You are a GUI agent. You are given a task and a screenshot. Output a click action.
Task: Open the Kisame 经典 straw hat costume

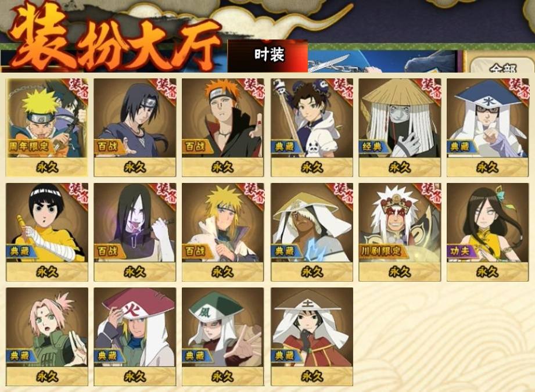coord(400,128)
